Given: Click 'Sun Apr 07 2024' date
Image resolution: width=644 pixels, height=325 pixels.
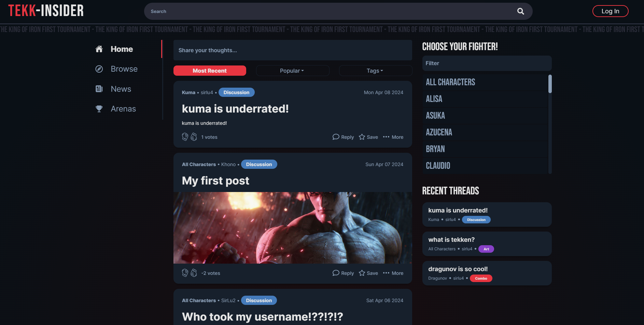Looking at the screenshot, I should coord(384,164).
